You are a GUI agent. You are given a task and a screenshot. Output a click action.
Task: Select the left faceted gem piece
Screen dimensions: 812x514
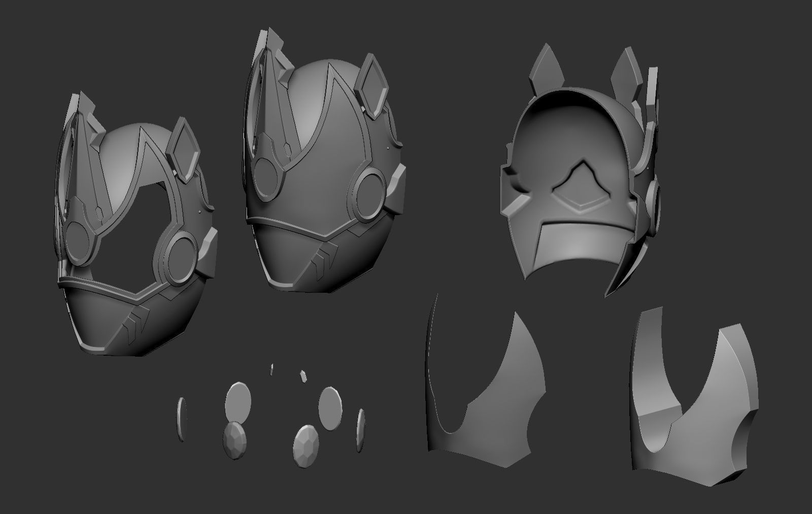(234, 440)
